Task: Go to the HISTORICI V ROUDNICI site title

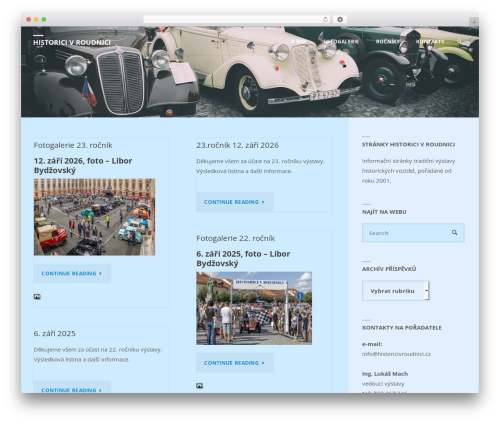Action: (72, 42)
